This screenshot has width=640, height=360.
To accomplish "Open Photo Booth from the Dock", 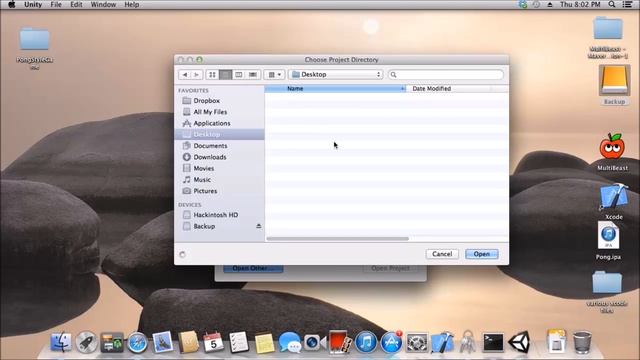I will tap(340, 342).
